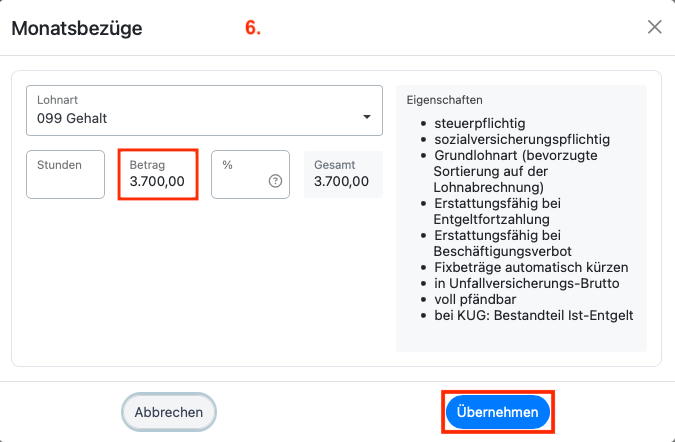The height and width of the screenshot is (442, 675).
Task: Click Erstattungsfähig bei Beschäftigungsverbot entry
Action: pos(502,243)
